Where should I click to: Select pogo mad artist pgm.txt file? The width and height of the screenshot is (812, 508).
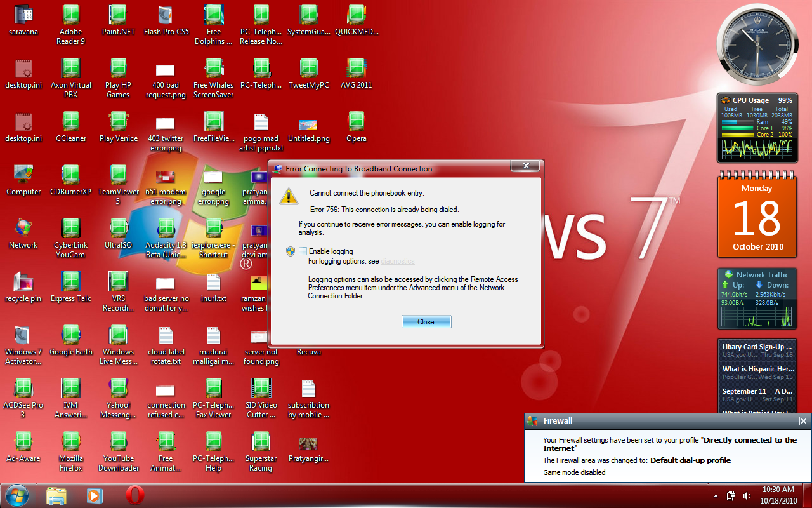tap(261, 132)
